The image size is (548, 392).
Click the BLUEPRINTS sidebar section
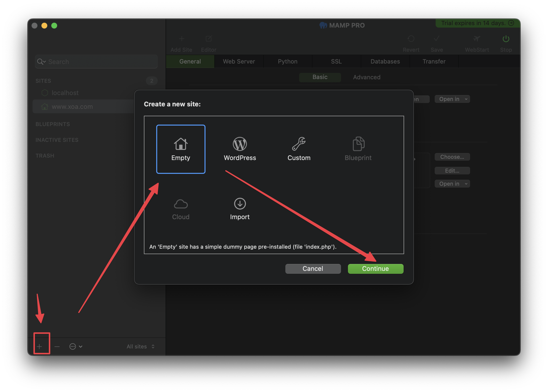click(x=53, y=124)
